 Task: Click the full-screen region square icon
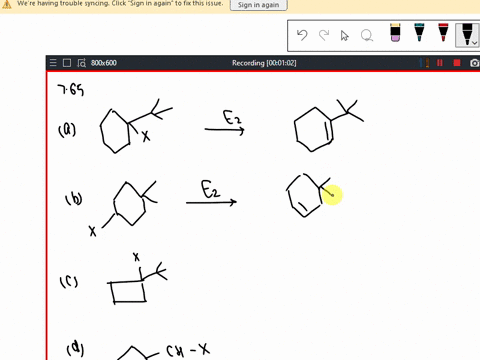[67, 63]
